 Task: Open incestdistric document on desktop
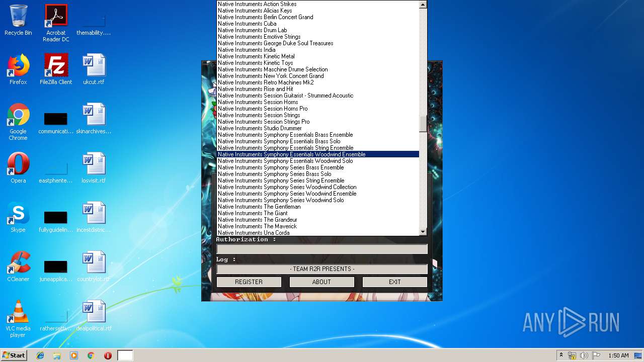click(x=94, y=217)
